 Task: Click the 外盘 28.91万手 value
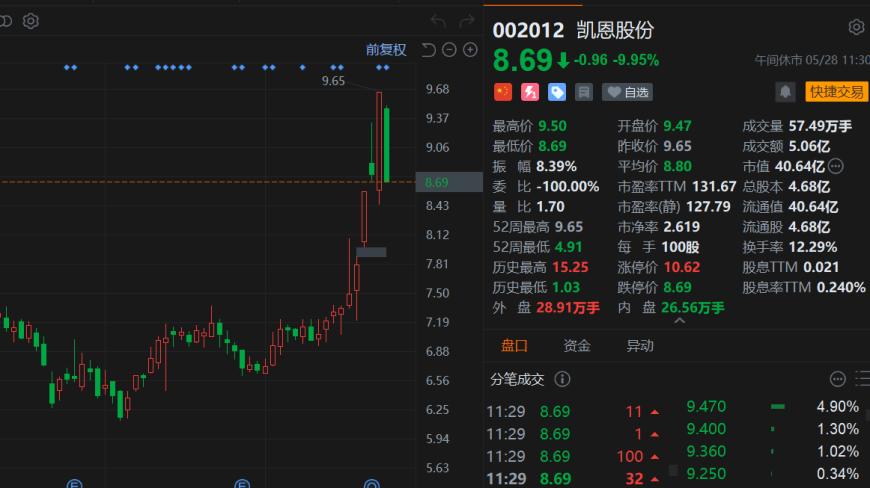(x=568, y=308)
